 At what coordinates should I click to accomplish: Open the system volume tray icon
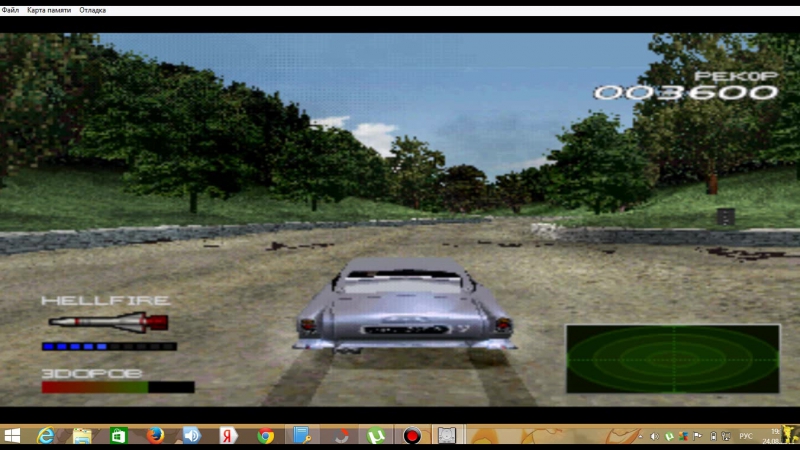point(655,436)
